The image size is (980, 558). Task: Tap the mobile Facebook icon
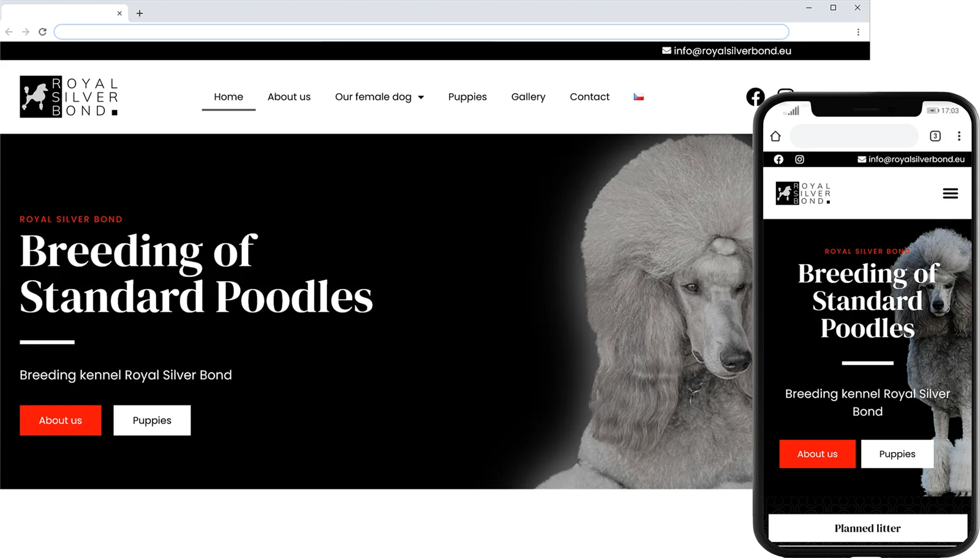click(x=778, y=159)
